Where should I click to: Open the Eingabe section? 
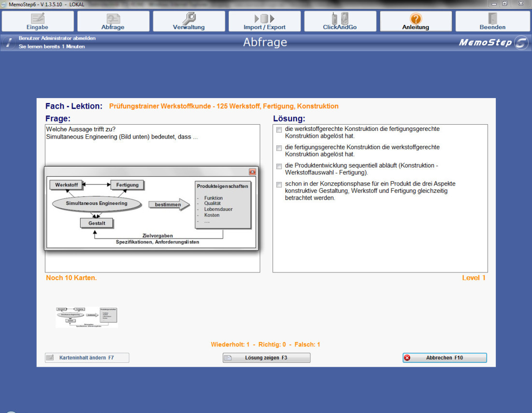(x=38, y=21)
